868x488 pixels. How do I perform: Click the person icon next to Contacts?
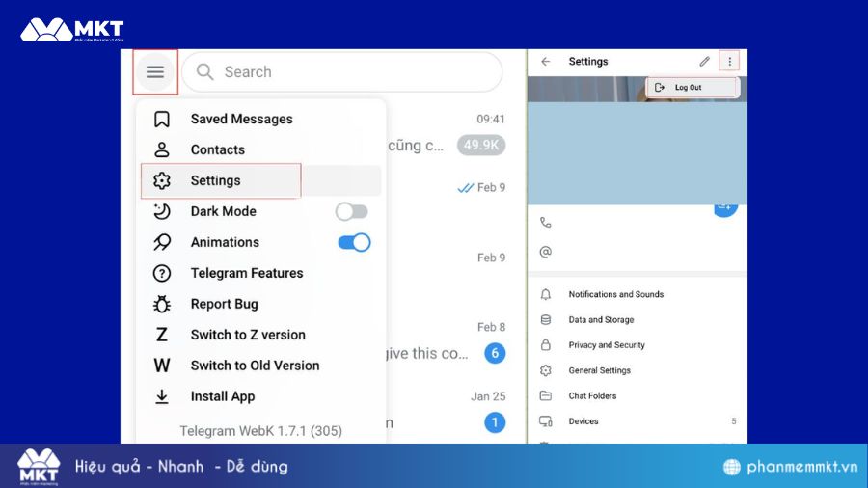pyautogui.click(x=162, y=149)
